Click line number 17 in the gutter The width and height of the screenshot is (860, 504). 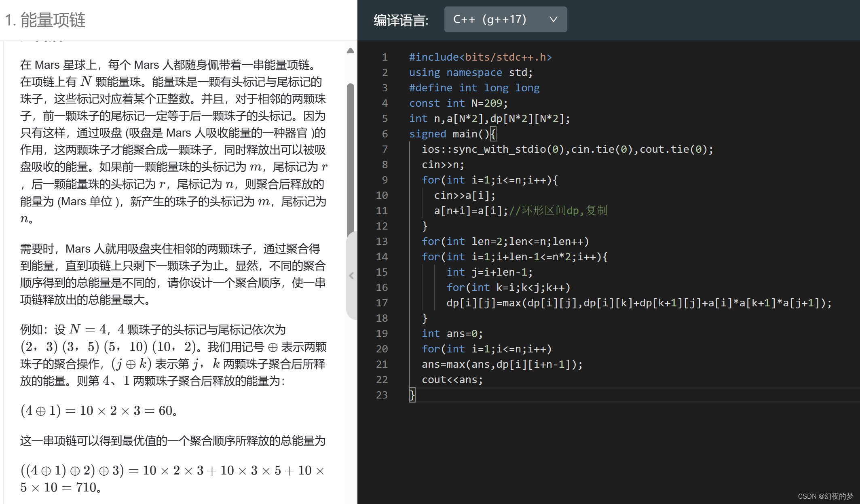coord(382,303)
